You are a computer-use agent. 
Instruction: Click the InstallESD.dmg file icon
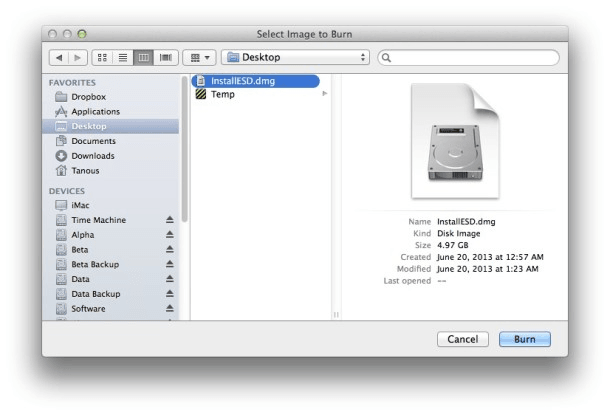pos(201,81)
